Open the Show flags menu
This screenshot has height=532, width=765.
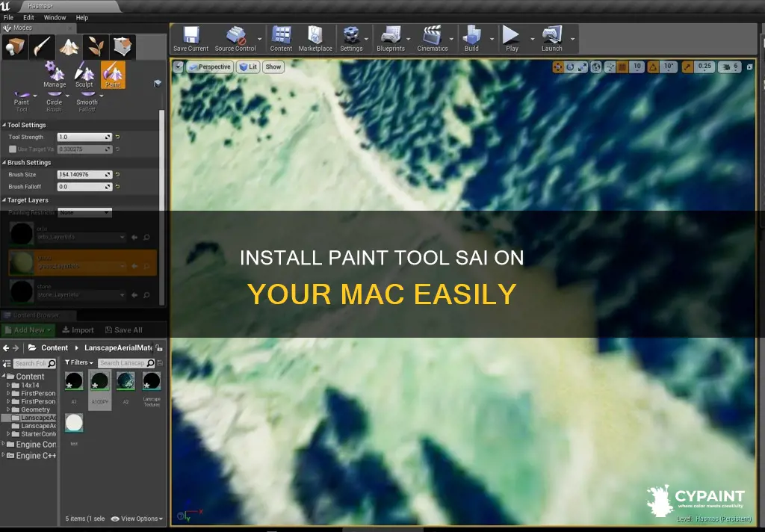[273, 66]
